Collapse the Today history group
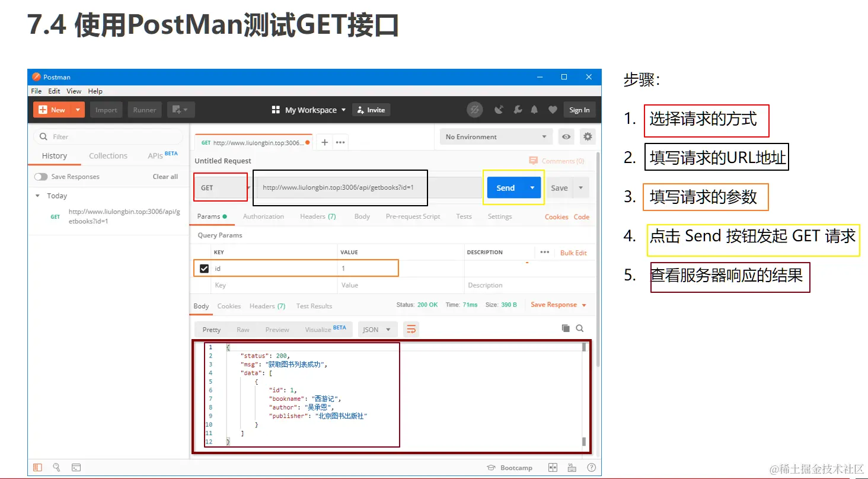Image resolution: width=868 pixels, height=479 pixels. (38, 196)
